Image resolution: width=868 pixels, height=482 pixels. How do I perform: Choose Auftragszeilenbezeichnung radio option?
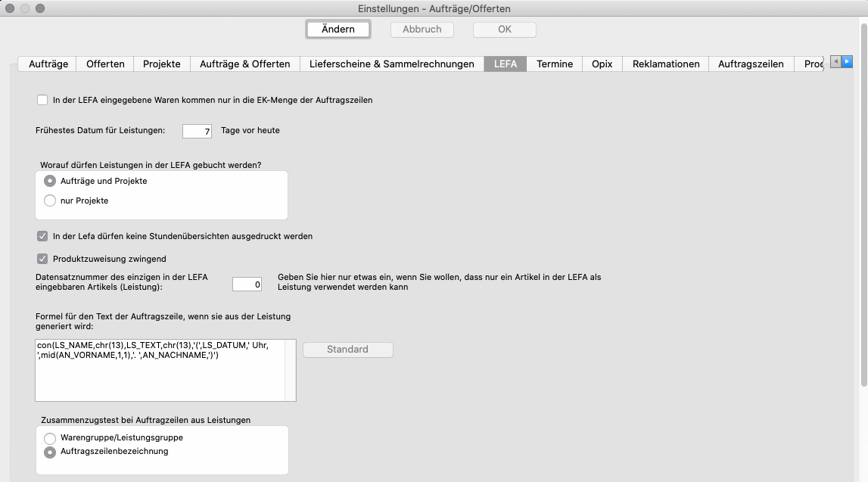[x=50, y=452]
